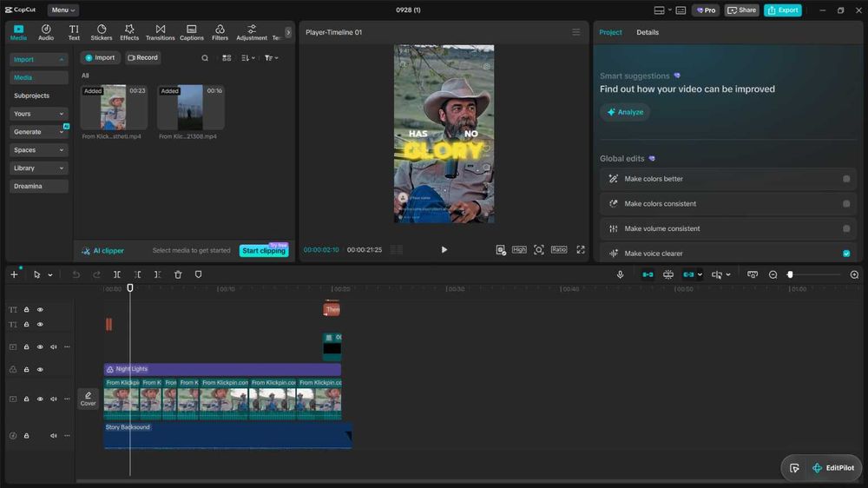Screen dimensions: 868x488
Task: Toggle main track magnet on
Action: pyautogui.click(x=648, y=274)
